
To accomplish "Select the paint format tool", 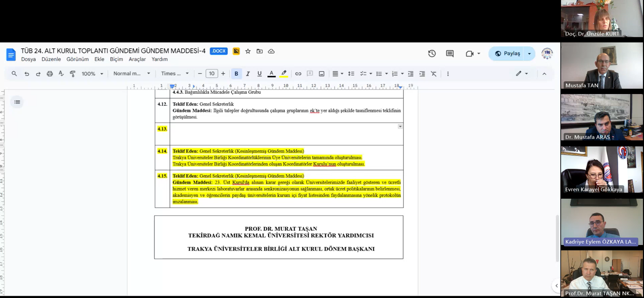I will coord(73,74).
